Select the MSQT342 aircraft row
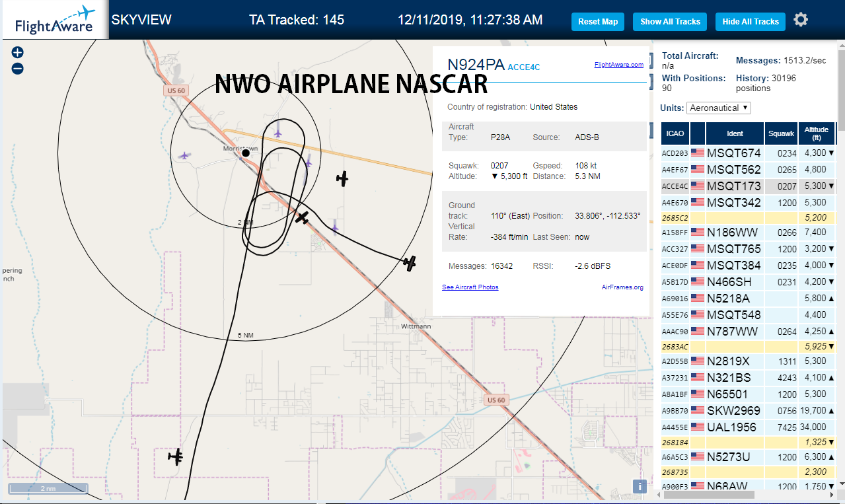 [749, 203]
